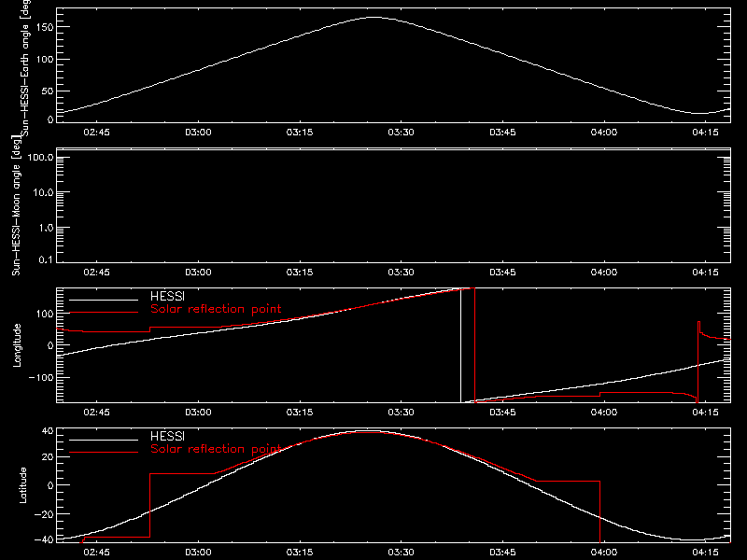The image size is (747, 560).
Task: Click 03:15 under the Longitude plot
Action: click(300, 413)
